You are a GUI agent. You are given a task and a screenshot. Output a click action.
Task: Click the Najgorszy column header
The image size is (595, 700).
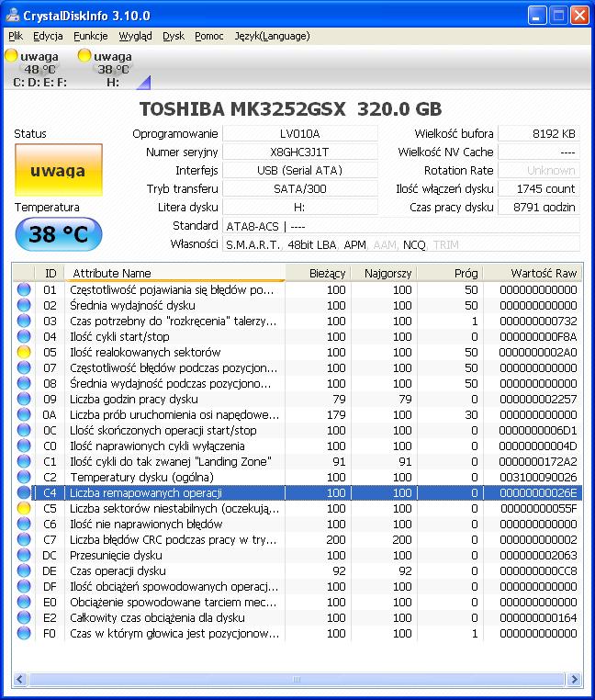coord(385,273)
